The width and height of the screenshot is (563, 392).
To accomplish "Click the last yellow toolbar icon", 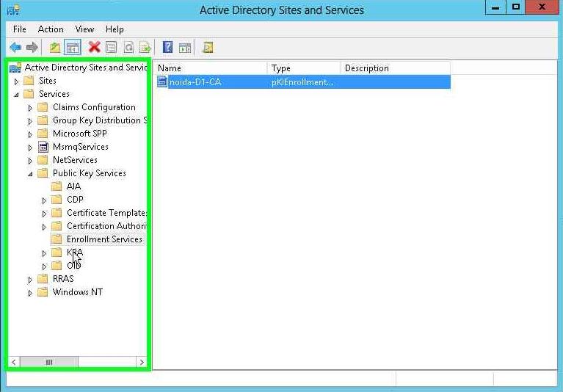I will pyautogui.click(x=208, y=47).
